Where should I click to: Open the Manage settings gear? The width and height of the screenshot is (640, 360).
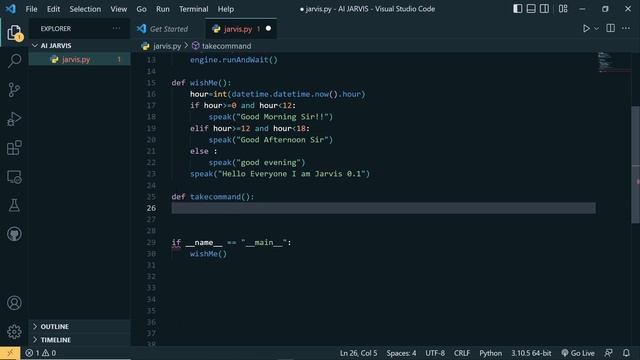(x=14, y=331)
